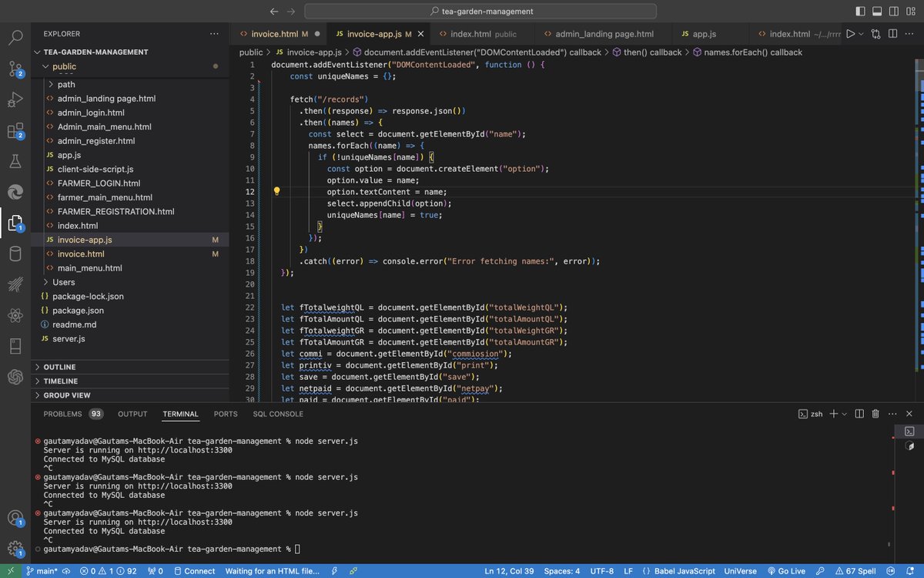Open the SQL CONSOLE panel tab

(278, 414)
